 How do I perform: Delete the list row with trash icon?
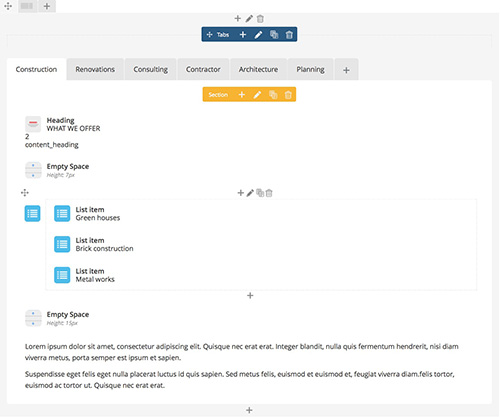click(269, 193)
